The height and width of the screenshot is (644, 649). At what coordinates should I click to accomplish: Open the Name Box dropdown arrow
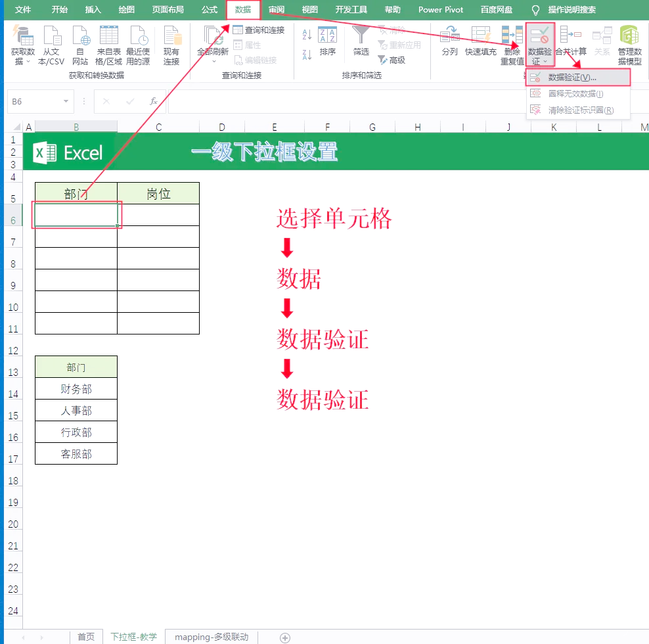coord(66,101)
